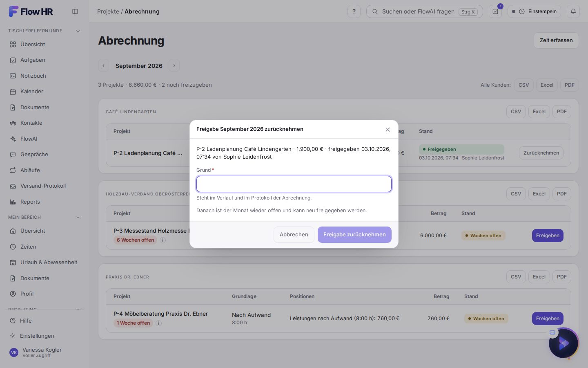The width and height of the screenshot is (588, 368).
Task: Focus the Grund text field
Action: point(294,184)
